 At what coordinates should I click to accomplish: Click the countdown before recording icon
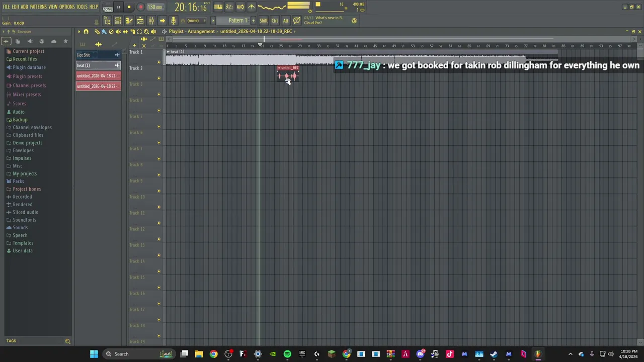[x=229, y=7]
